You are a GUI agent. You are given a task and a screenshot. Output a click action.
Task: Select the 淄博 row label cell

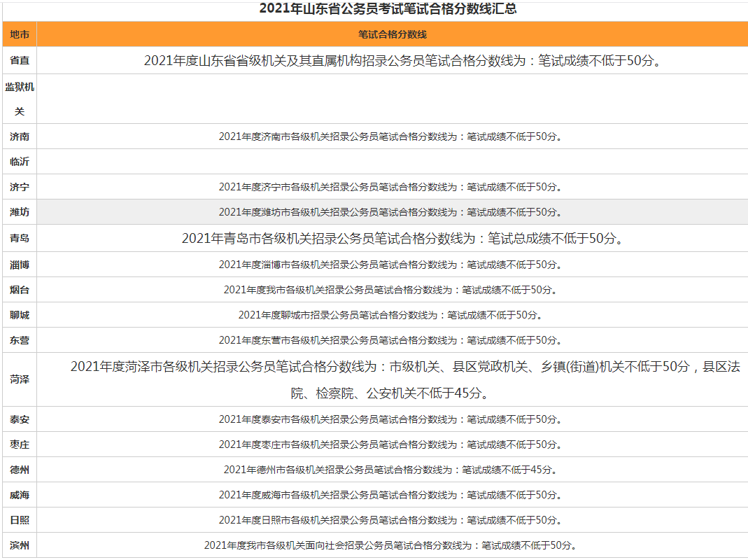[20, 265]
